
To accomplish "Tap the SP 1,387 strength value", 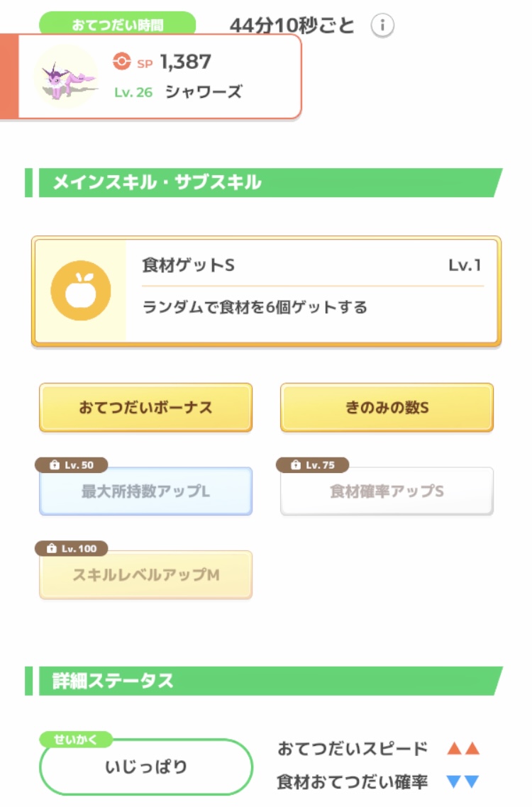I will [x=185, y=62].
